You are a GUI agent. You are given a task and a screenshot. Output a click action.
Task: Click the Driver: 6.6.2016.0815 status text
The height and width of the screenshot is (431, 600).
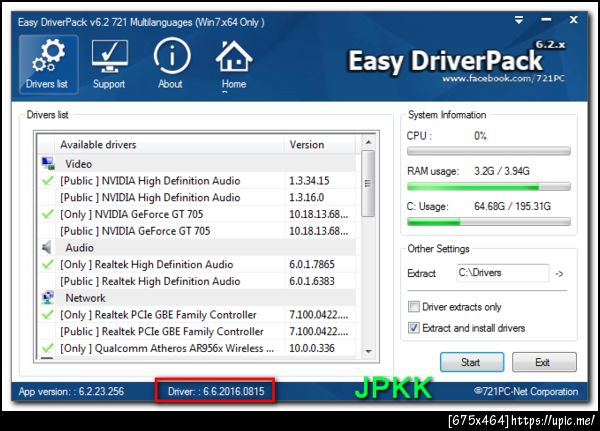[216, 391]
